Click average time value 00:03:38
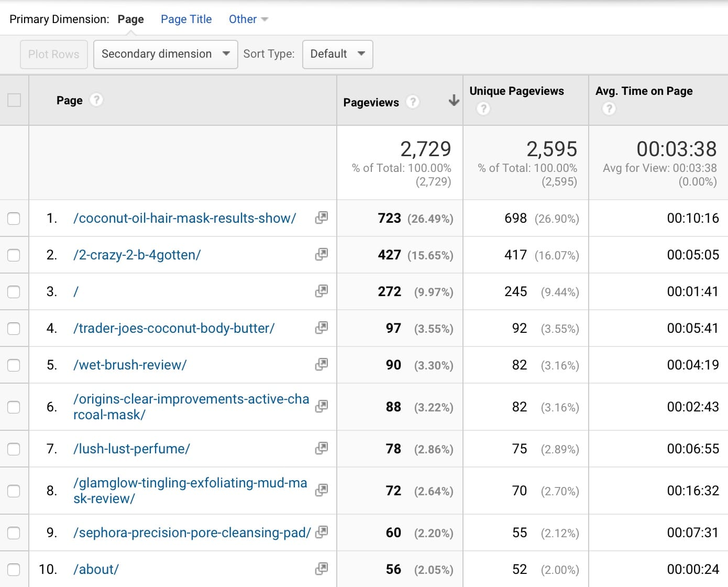The image size is (728, 587). click(x=676, y=149)
